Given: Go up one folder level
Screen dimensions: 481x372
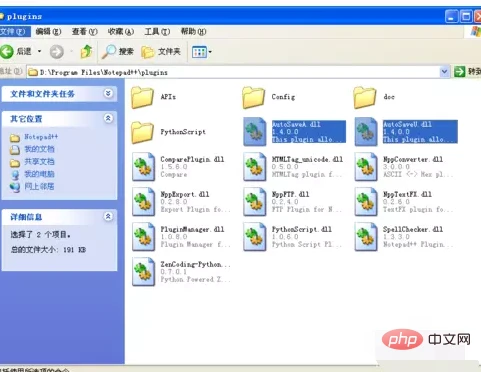Looking at the screenshot, I should click(x=86, y=52).
